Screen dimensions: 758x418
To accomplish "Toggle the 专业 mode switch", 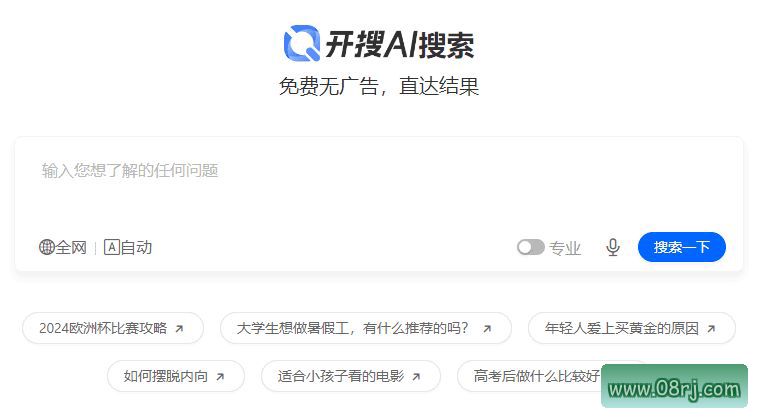I will (x=530, y=247).
